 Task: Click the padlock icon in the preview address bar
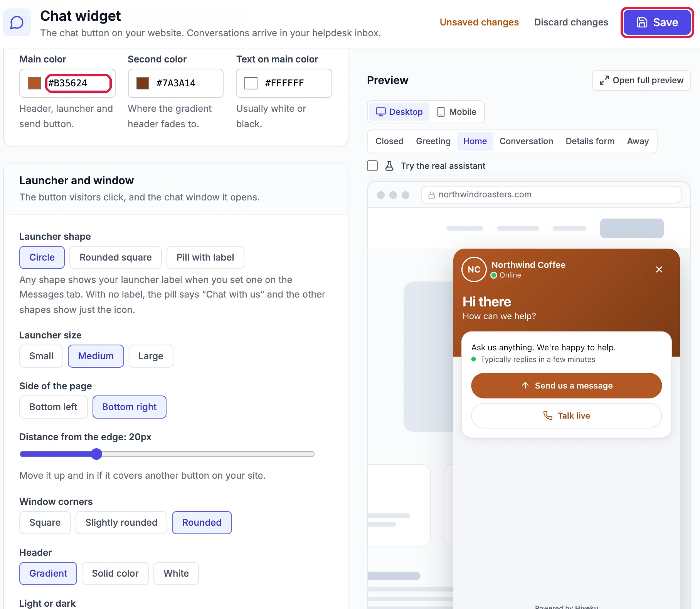tap(432, 195)
